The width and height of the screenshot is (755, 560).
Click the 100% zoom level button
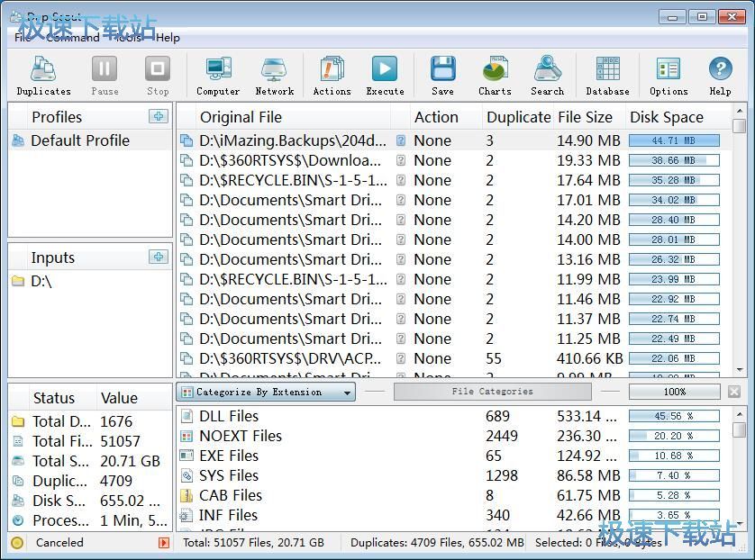674,392
